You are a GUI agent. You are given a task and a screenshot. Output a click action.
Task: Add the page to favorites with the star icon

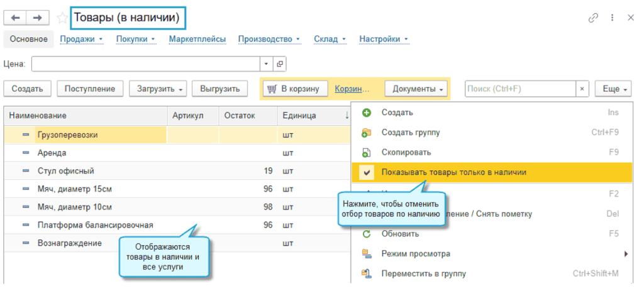click(x=62, y=18)
